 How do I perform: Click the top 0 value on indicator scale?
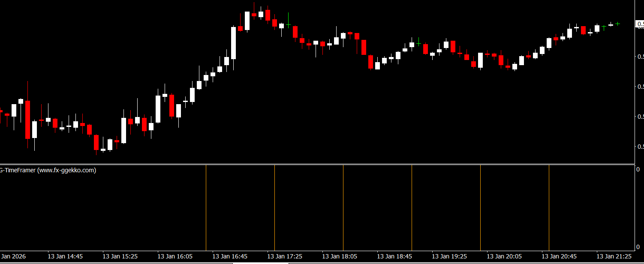[638, 169]
